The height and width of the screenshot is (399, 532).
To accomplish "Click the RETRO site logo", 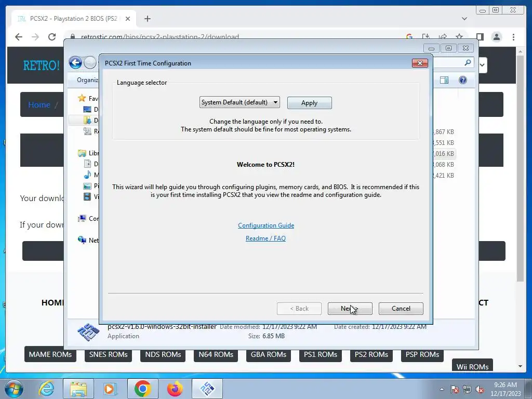I will click(x=41, y=65).
